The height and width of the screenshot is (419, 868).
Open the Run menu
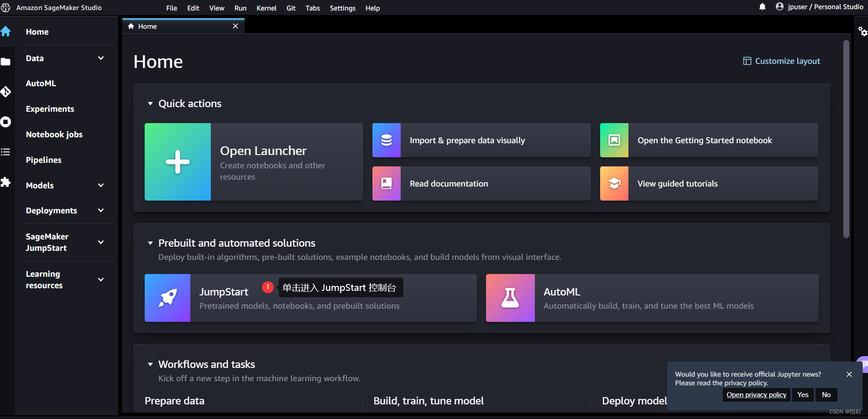[241, 8]
